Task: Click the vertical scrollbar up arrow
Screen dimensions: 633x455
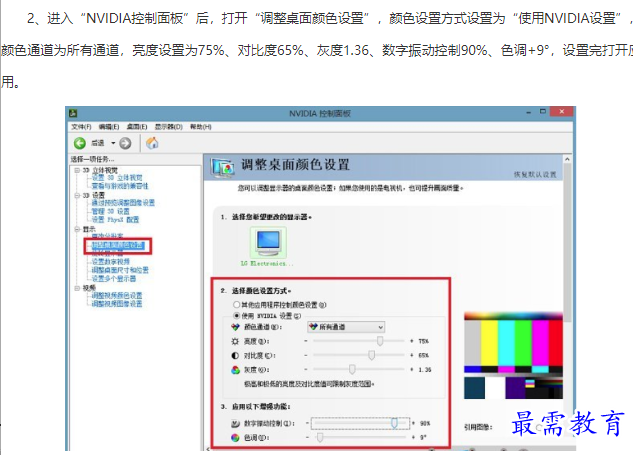Action: (567, 159)
